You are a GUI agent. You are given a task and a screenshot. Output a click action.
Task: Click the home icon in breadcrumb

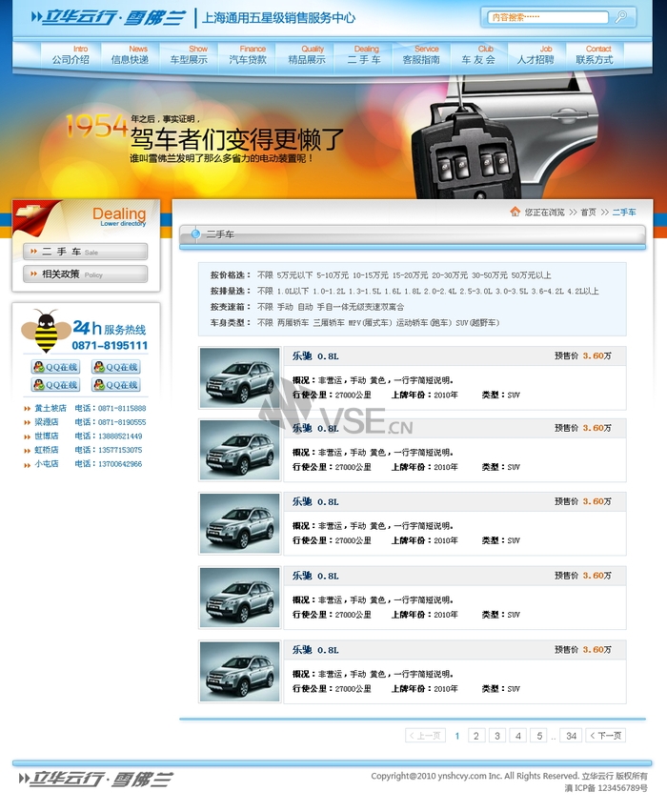click(515, 212)
